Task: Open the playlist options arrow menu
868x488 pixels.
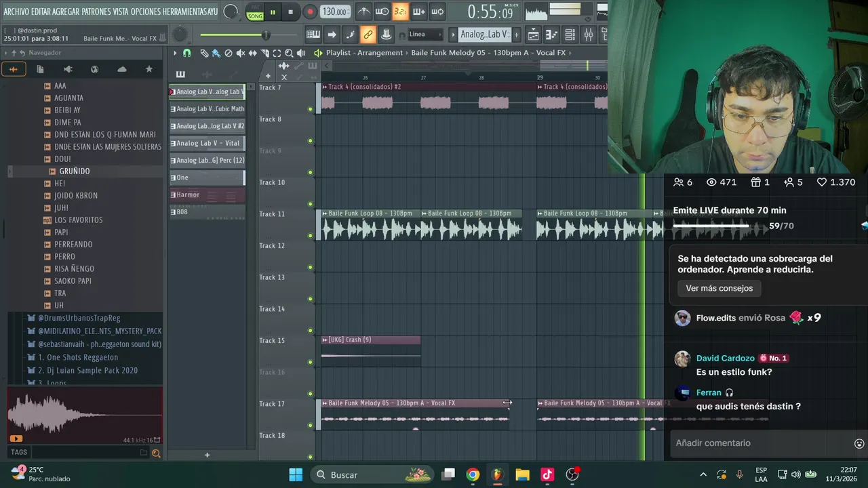Action: [175, 53]
